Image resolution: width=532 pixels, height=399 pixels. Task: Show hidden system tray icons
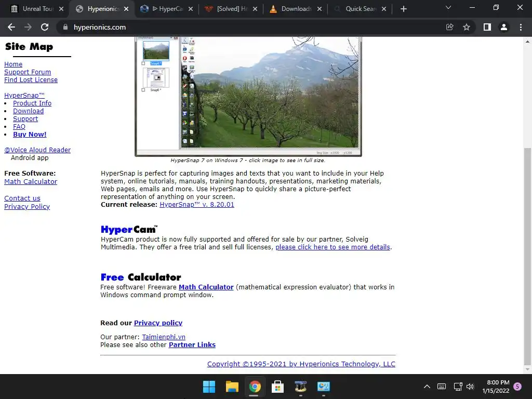427,387
